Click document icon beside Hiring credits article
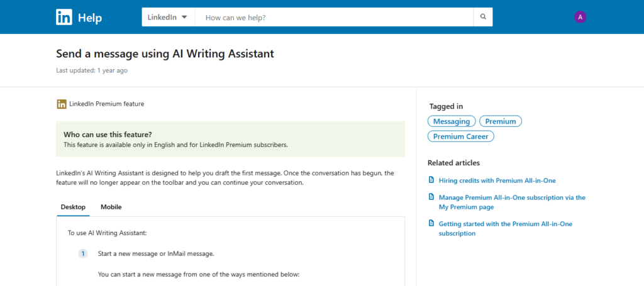This screenshot has width=644, height=286. coord(431,180)
